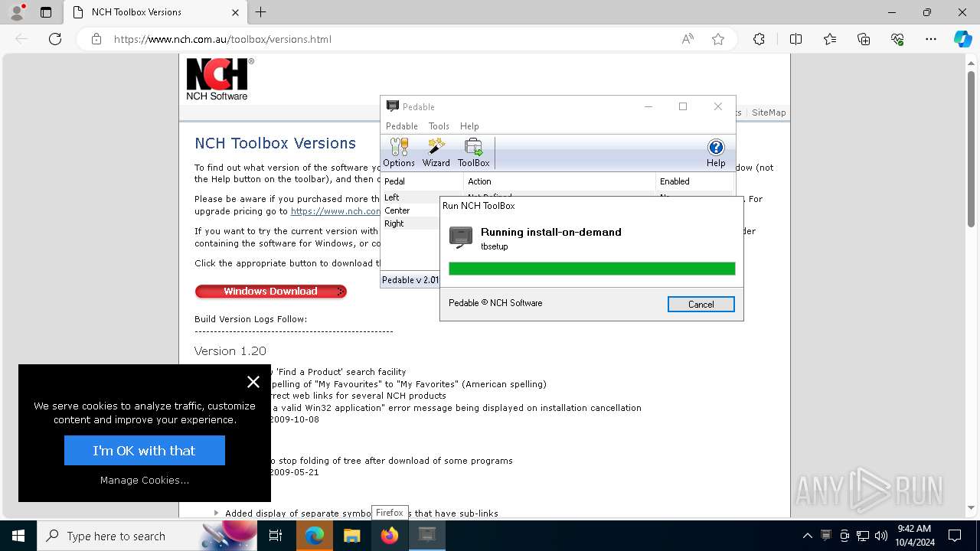Open the Copilot sidebar icon
Image resolution: width=980 pixels, height=551 pixels.
point(962,39)
